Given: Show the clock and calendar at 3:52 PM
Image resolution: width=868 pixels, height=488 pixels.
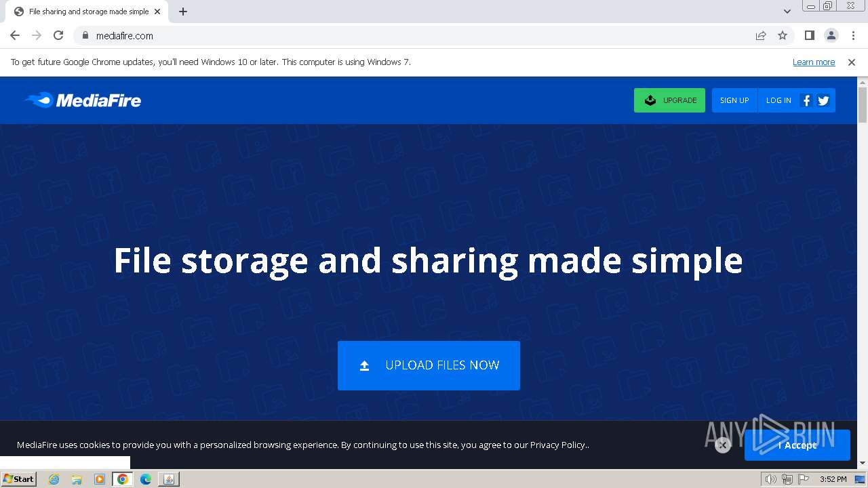Looking at the screenshot, I should [833, 479].
